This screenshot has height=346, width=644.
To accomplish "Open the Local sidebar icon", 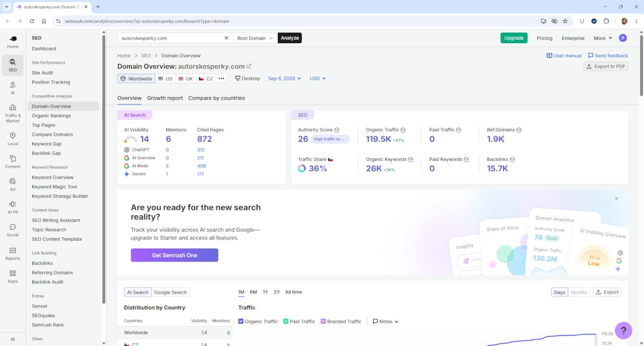I will [x=12, y=139].
